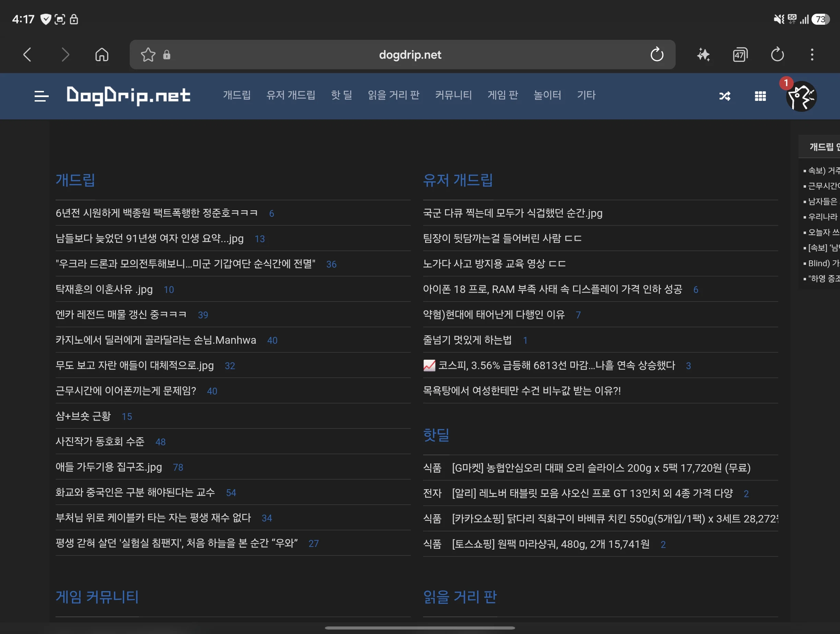
Task: Tap the browser back arrow
Action: click(27, 55)
